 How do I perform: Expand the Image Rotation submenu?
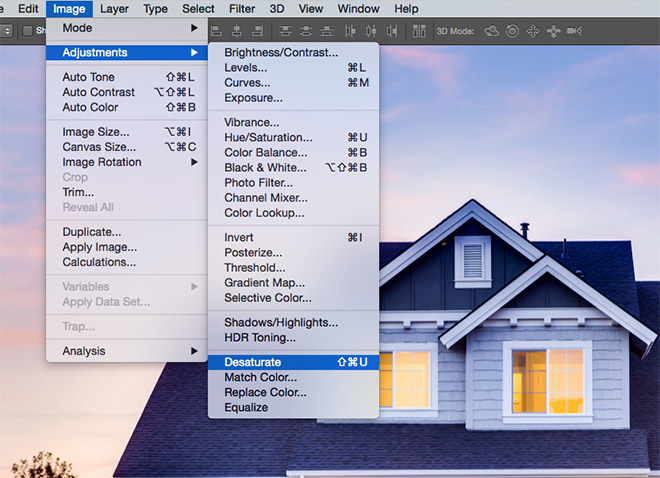point(127,162)
